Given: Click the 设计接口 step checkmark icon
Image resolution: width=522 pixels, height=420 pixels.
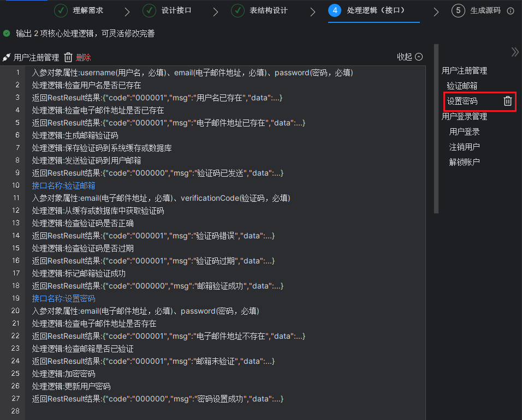Looking at the screenshot, I should coord(149,11).
